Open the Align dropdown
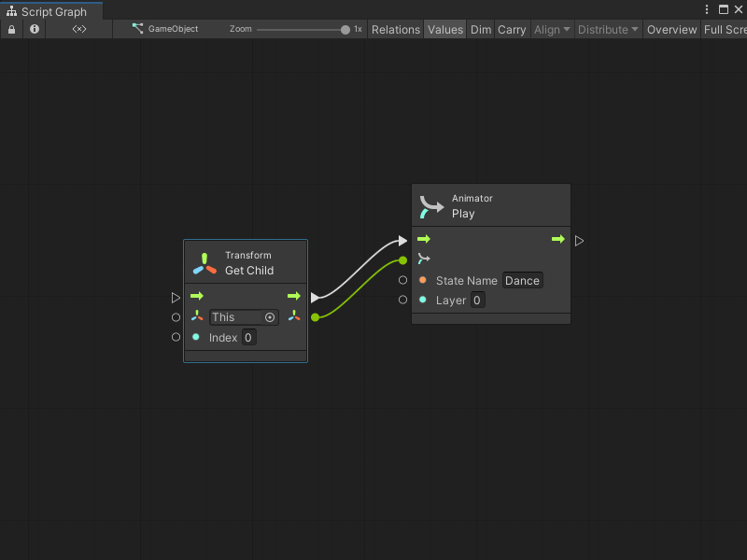747x560 pixels. pos(551,29)
